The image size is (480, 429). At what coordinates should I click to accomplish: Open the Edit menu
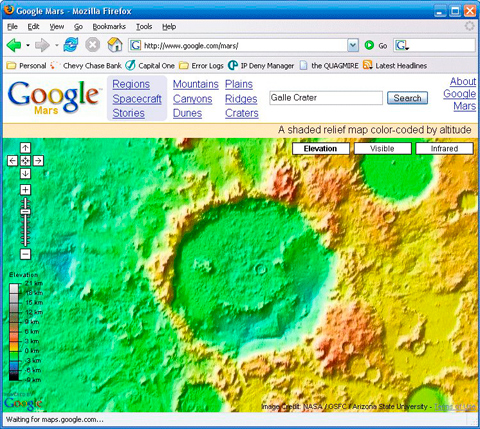click(x=33, y=27)
